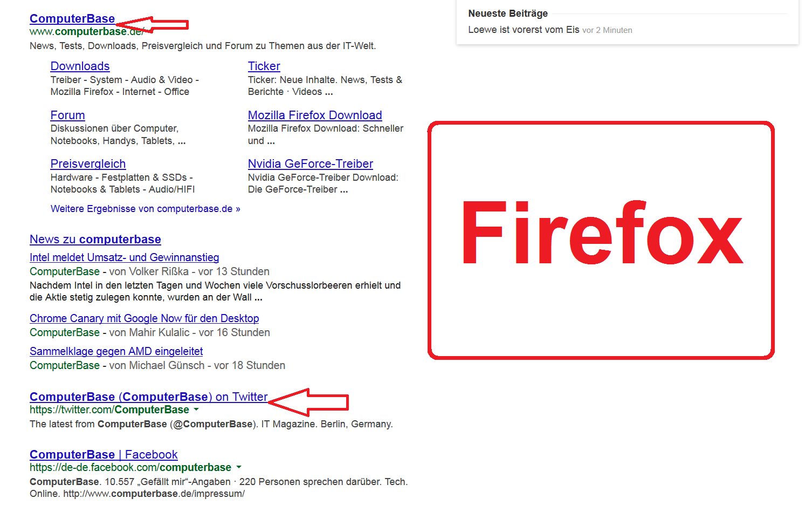Image resolution: width=812 pixels, height=505 pixels.
Task: Click 'Treiber - System - Audio & Video' description
Action: coord(125,86)
